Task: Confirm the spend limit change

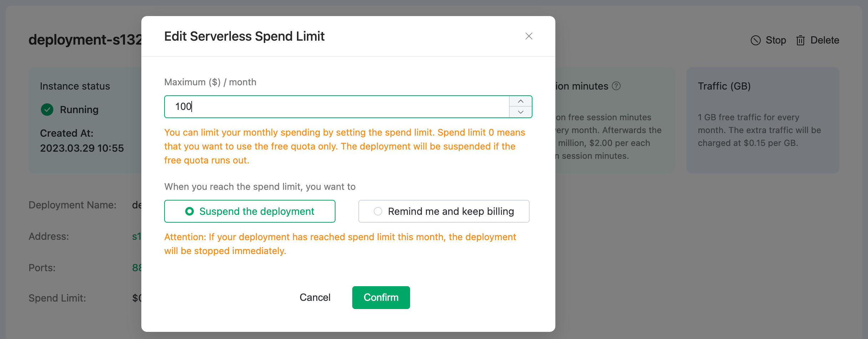Action: pyautogui.click(x=381, y=298)
